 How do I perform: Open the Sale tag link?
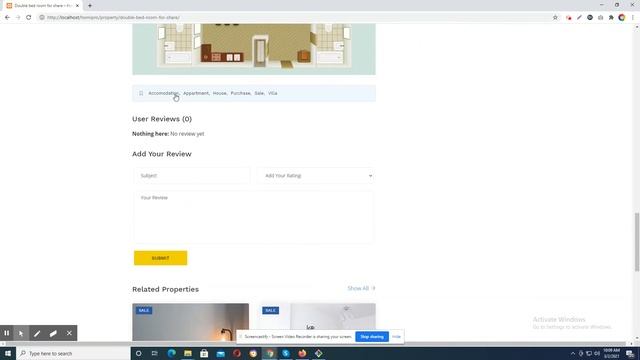[x=259, y=93]
